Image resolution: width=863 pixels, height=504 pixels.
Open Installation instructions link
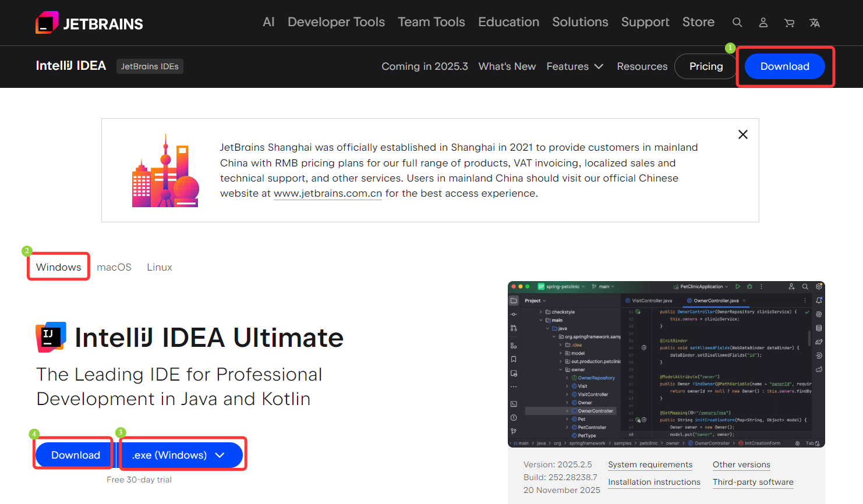click(655, 482)
